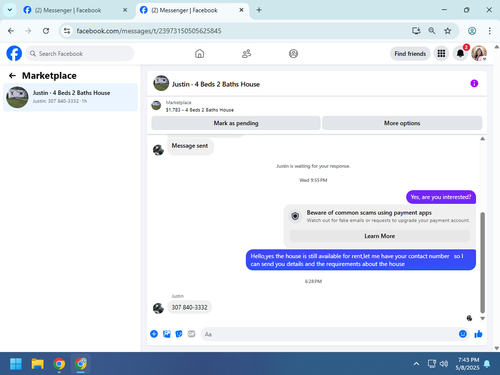The width and height of the screenshot is (500, 375).
Task: Click Mark as pending button
Action: tap(236, 123)
